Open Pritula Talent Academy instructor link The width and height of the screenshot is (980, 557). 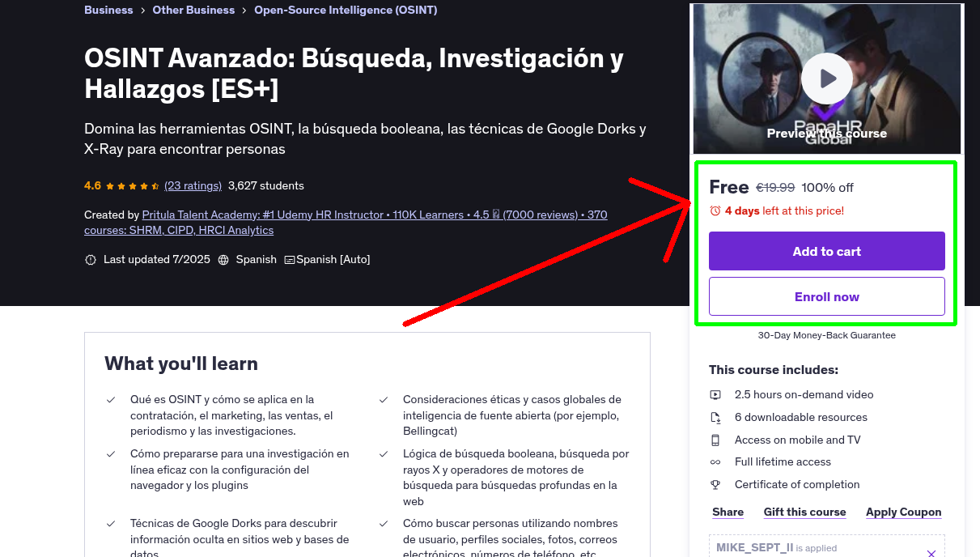[x=346, y=223]
